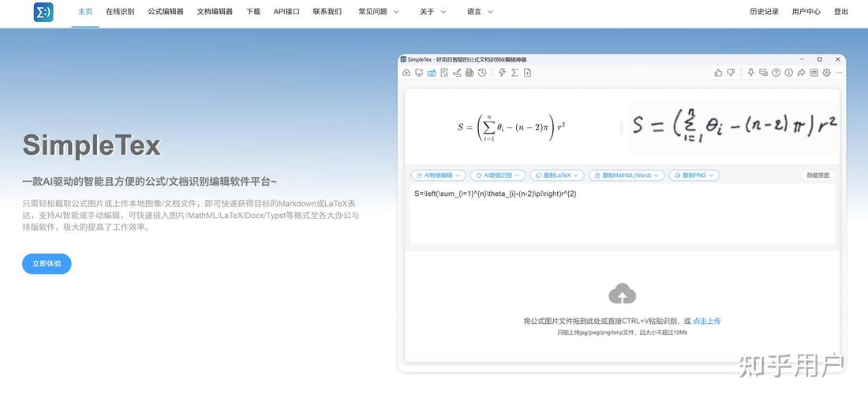Open the 在线识别 nav item
868x395 pixels.
pyautogui.click(x=120, y=12)
